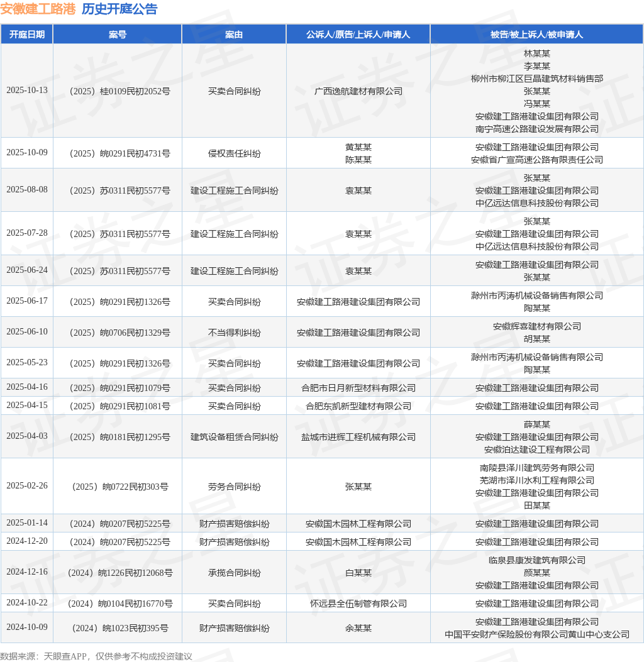Click defendant 柳州市柳江区巨晶建筑材料销售部

click(536, 79)
